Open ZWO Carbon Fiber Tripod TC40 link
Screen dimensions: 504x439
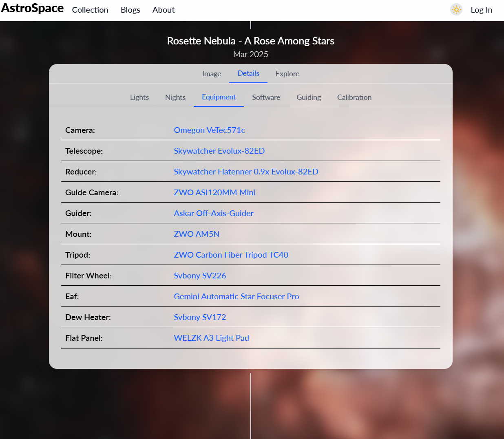[231, 255]
